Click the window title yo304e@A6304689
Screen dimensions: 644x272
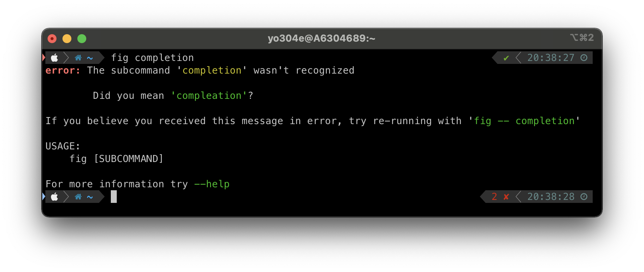tap(321, 38)
